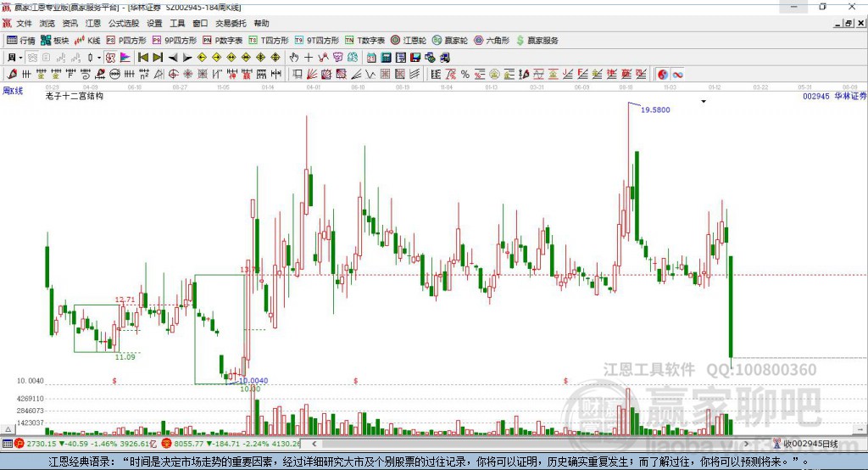Click the 老子十二宫结构 indicator label
Viewport: 868px width, 470px height.
[75, 96]
